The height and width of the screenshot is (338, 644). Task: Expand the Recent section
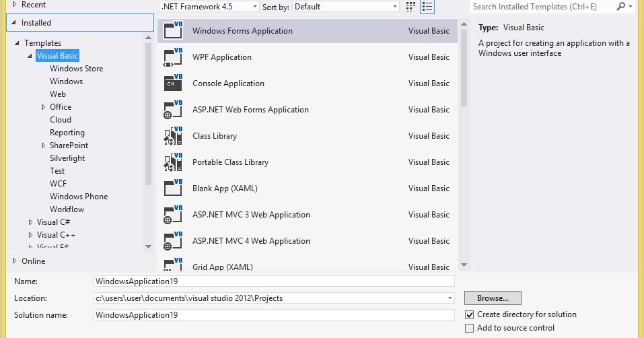pyautogui.click(x=14, y=5)
